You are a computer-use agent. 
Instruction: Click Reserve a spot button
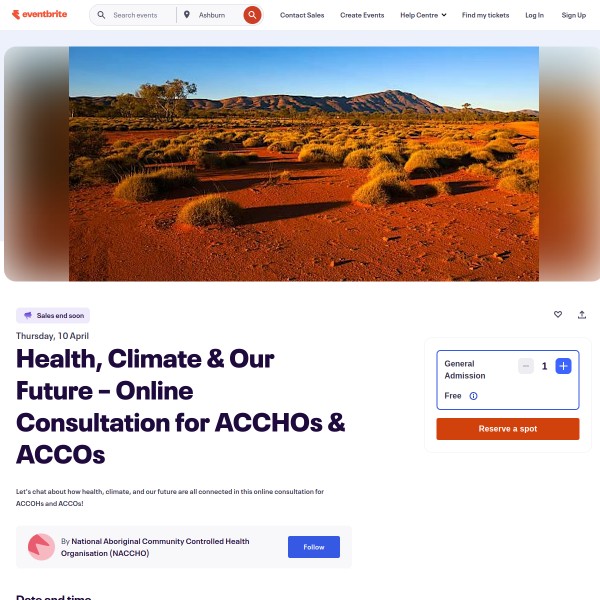(508, 429)
